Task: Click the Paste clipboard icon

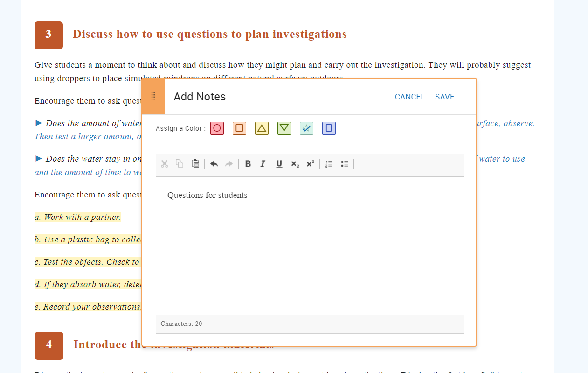Action: (195, 164)
